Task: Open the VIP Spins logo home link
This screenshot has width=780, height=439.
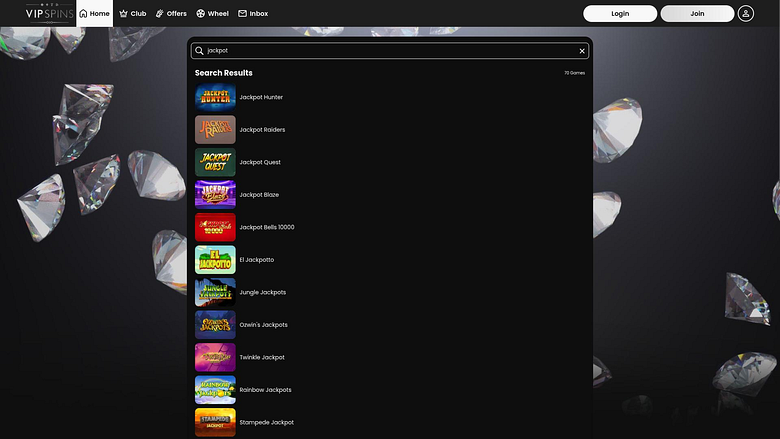Action: (x=49, y=13)
